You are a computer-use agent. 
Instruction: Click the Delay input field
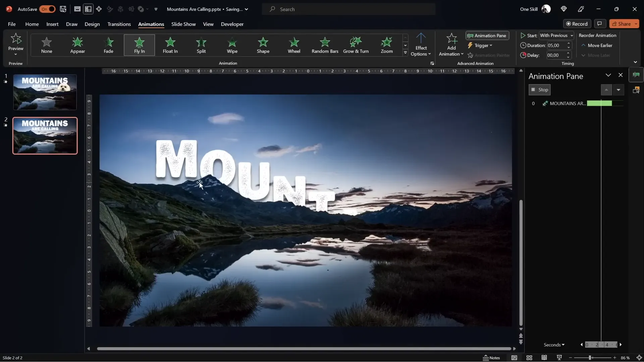pos(556,55)
